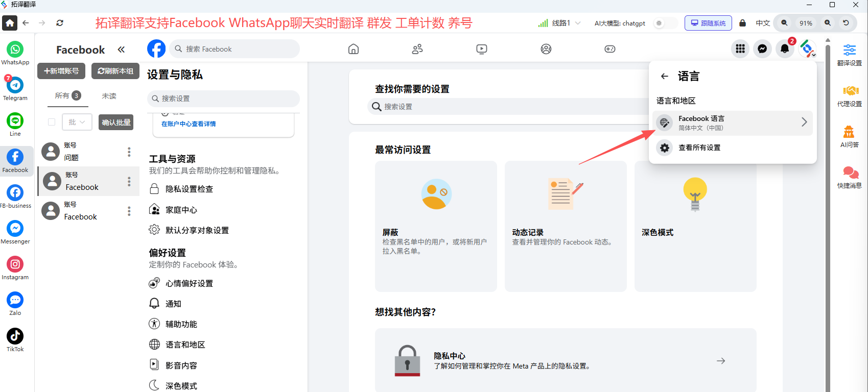Click the +新增账号 button
Viewport: 868px width, 392px height.
[x=61, y=71]
